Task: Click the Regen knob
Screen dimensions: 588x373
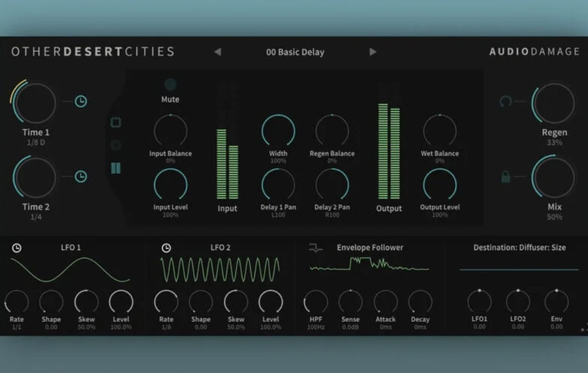Action: (554, 103)
